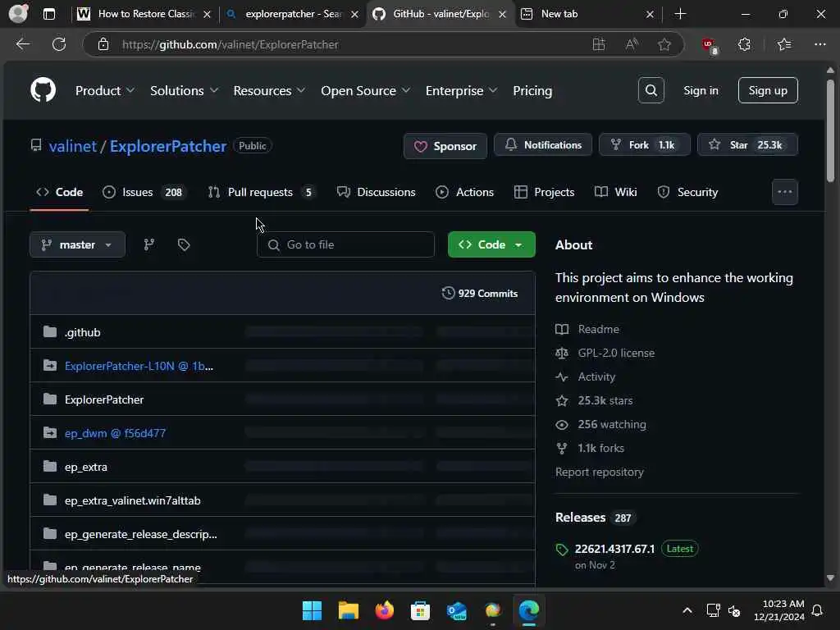Open a new tab with plus icon

[x=680, y=14]
